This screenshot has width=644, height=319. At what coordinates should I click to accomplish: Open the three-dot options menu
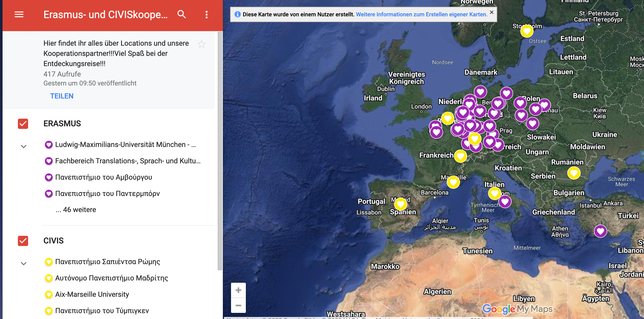point(206,15)
